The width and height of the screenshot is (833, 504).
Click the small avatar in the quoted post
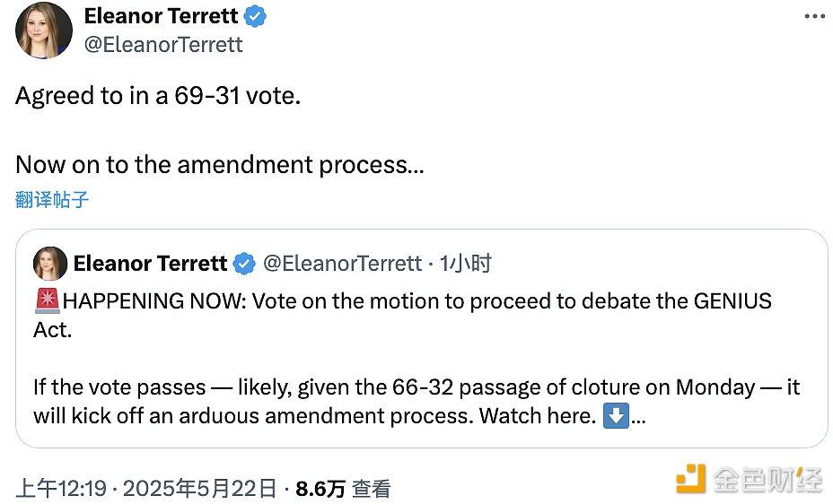point(49,263)
